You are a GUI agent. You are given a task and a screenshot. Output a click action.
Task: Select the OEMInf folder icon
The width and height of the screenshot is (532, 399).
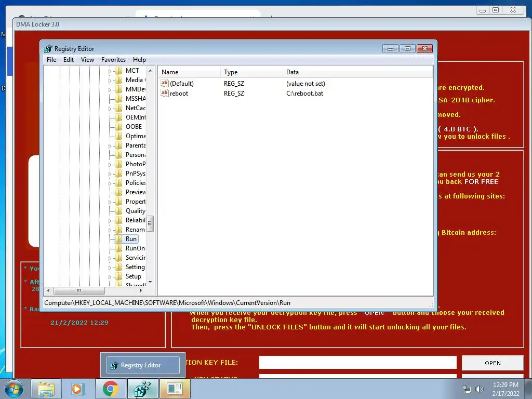pos(119,117)
